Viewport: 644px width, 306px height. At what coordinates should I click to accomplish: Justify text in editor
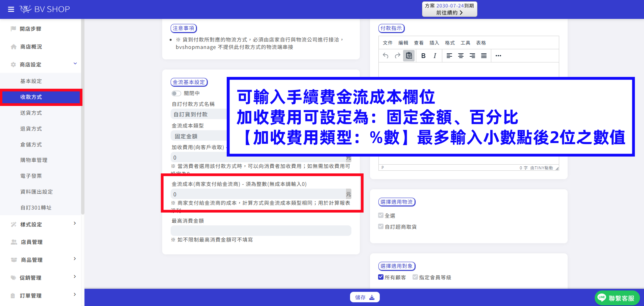(x=484, y=56)
